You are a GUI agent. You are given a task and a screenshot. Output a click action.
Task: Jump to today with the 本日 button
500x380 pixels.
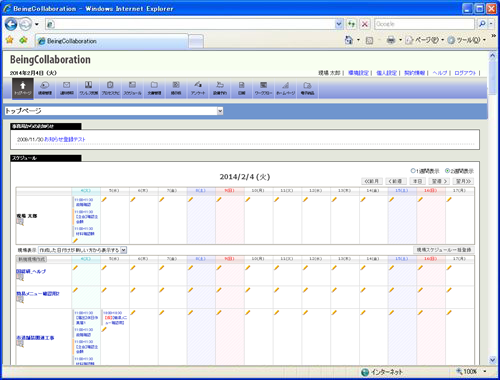pos(418,181)
